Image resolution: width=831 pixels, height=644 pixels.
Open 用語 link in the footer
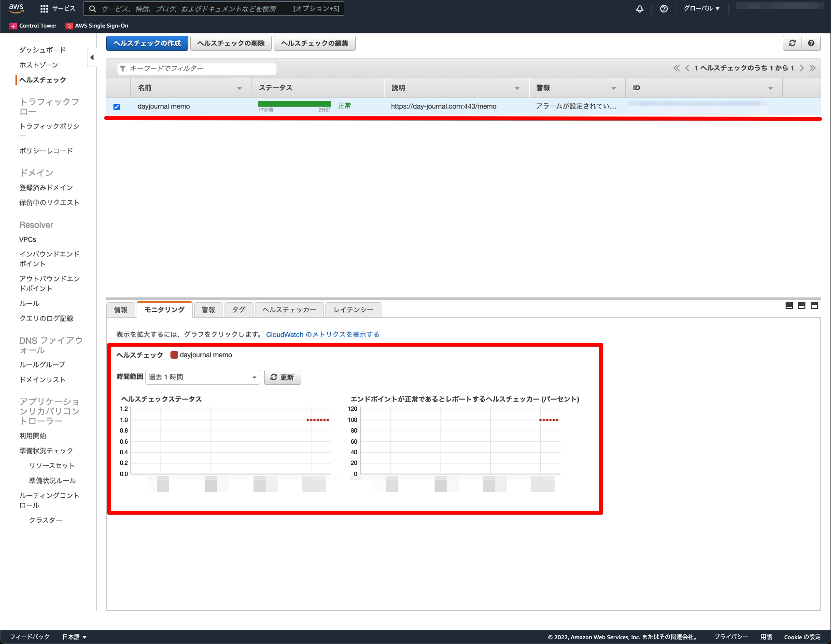[x=766, y=637]
